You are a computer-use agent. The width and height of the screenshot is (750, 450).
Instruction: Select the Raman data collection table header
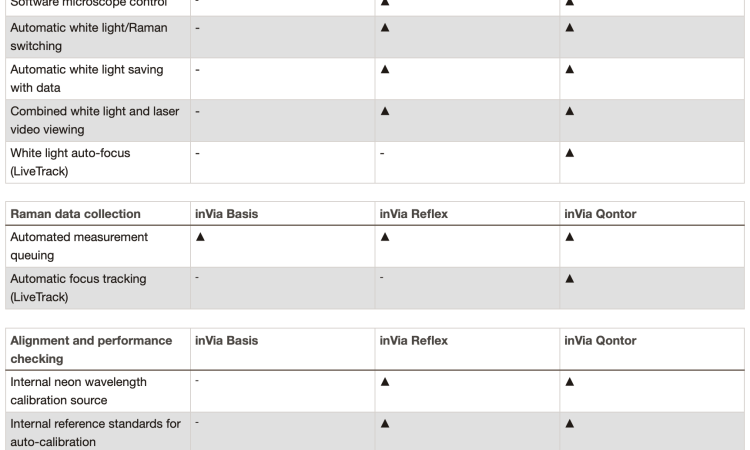(x=75, y=214)
